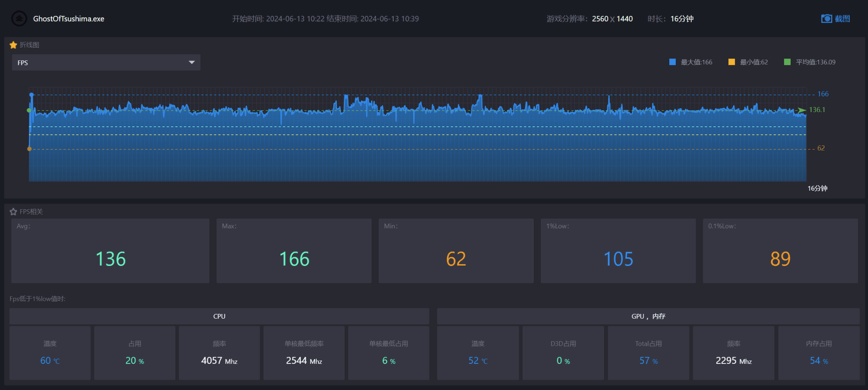Click the 62 axis label on the chart
This screenshot has height=390, width=868.
[x=821, y=148]
